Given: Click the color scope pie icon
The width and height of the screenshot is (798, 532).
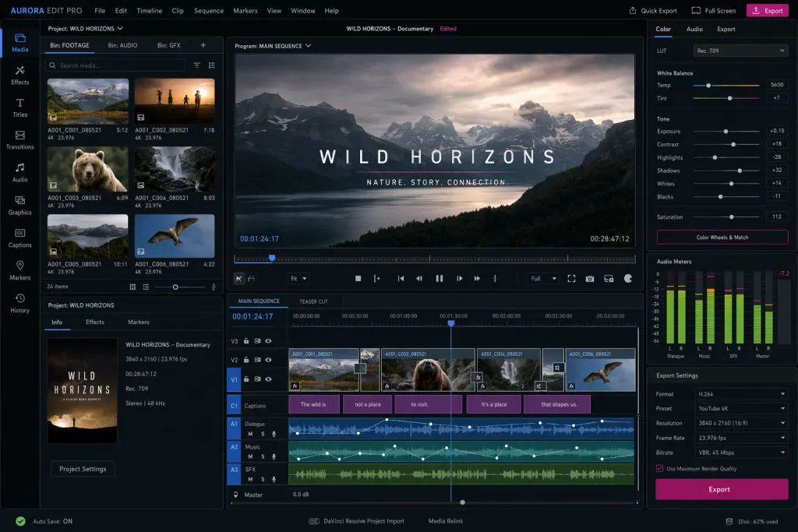Looking at the screenshot, I should (628, 278).
